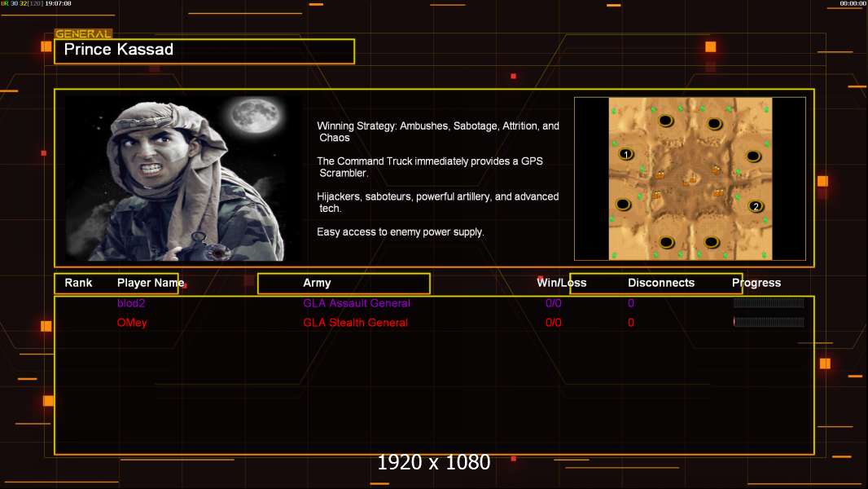Click the Command Truck GPS Scrambler line

coord(430,167)
